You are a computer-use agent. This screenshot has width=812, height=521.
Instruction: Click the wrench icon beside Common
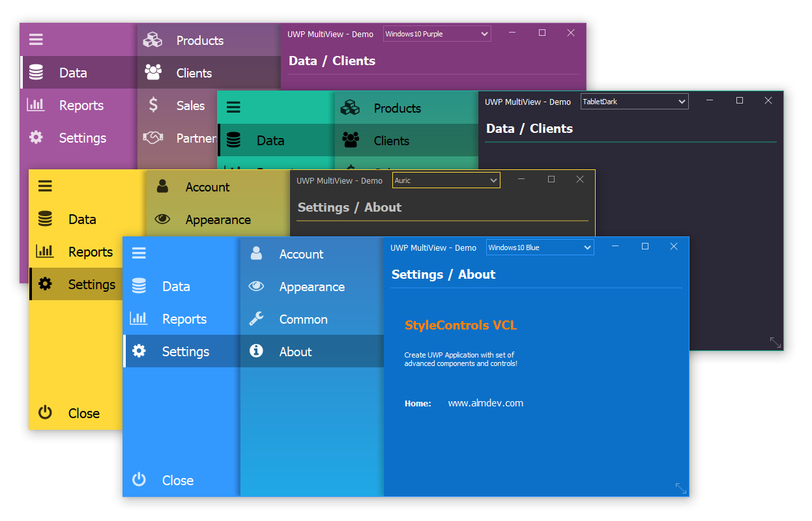256,319
